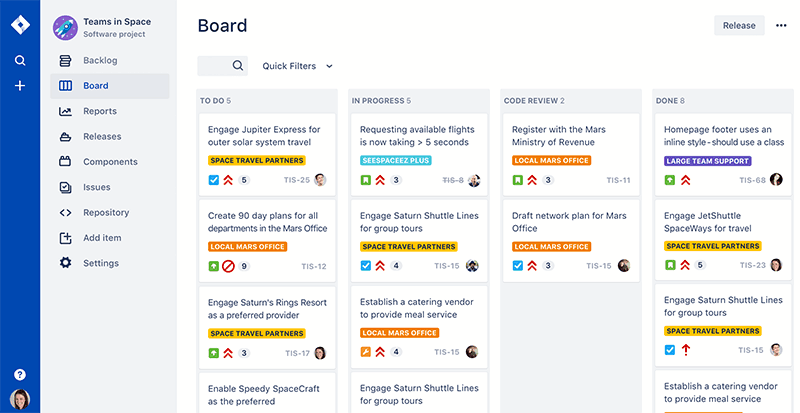
Task: Click the SEESPACEEZ PLUS teal label
Action: (395, 161)
